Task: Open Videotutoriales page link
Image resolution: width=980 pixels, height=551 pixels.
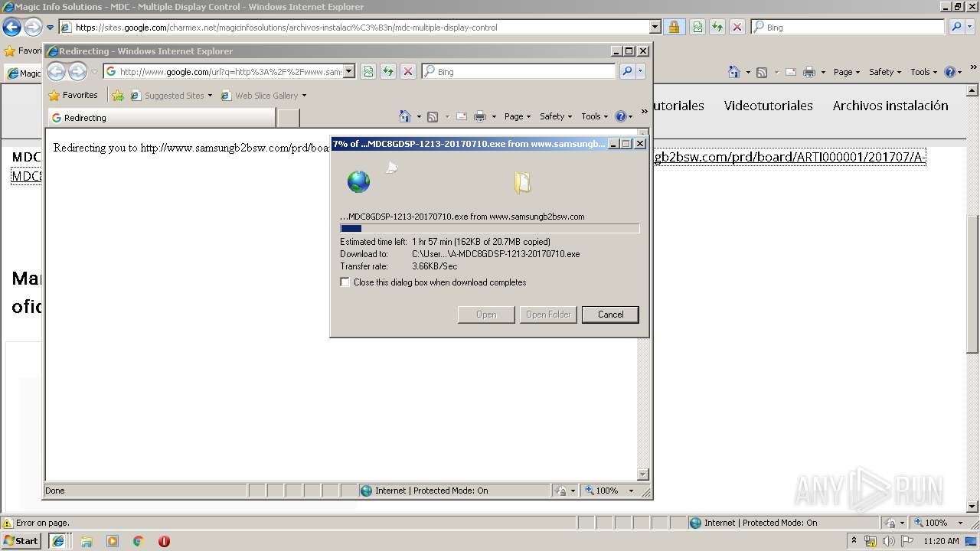Action: click(769, 106)
